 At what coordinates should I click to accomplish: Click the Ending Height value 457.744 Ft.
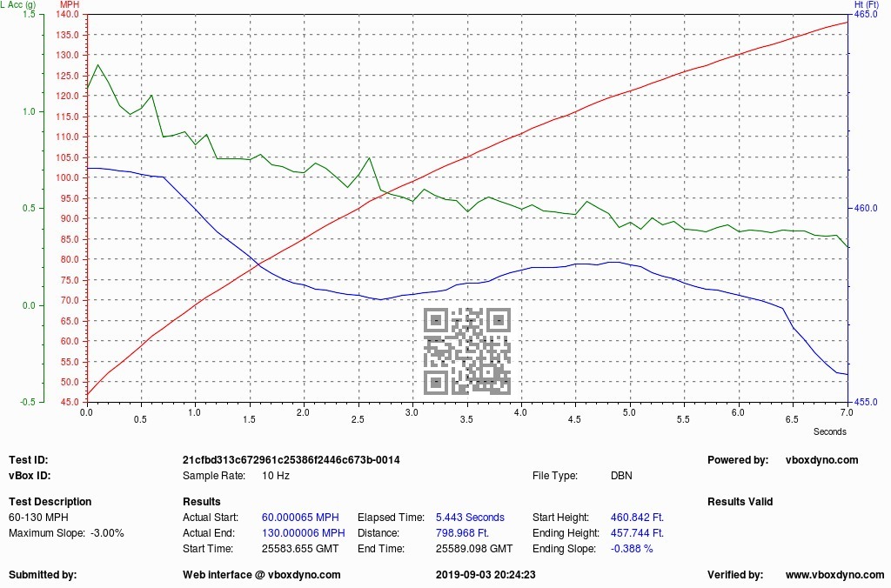point(637,533)
